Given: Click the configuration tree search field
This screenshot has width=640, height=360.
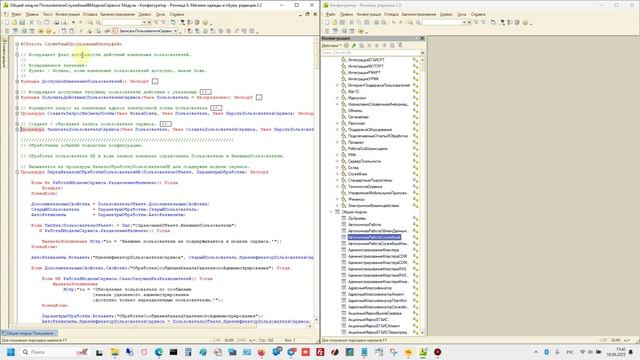Looking at the screenshot, I should [370, 53].
